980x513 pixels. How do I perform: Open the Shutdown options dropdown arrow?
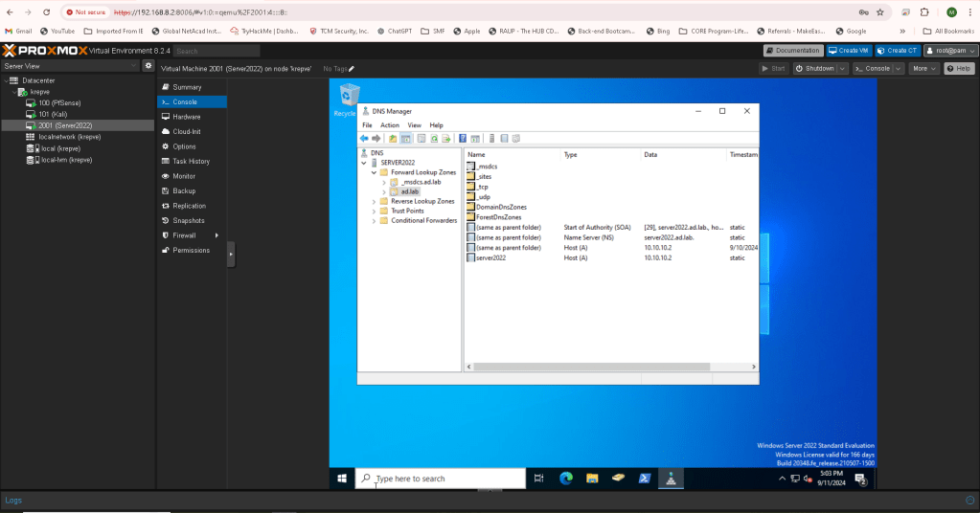click(841, 69)
